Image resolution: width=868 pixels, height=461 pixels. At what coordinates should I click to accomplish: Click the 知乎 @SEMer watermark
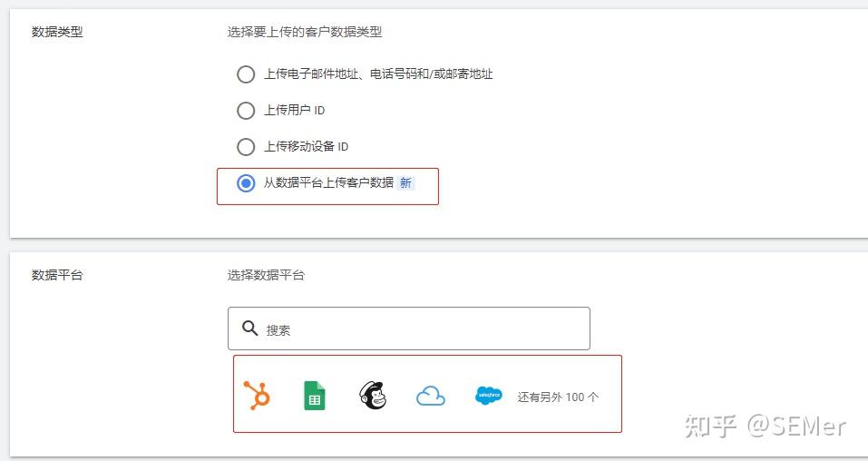(x=765, y=425)
